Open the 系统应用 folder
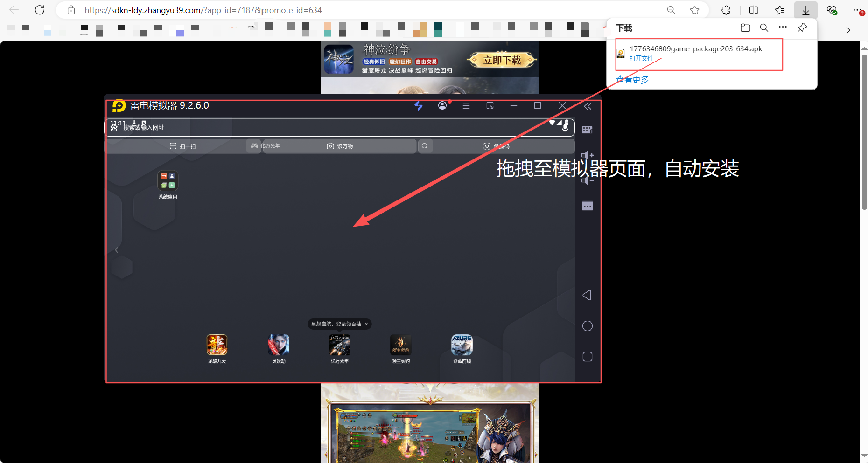 click(x=168, y=185)
